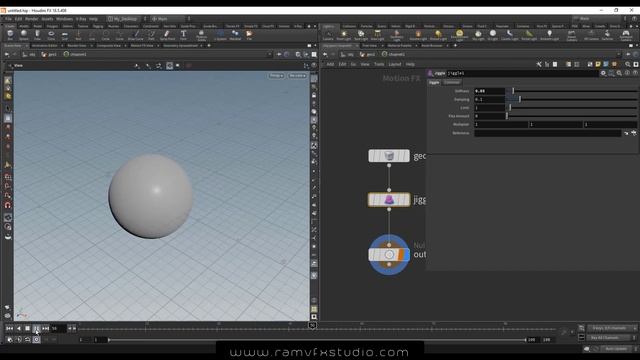Image resolution: width=640 pixels, height=360 pixels.
Task: Open the No cam camera dropdown
Action: click(x=297, y=76)
